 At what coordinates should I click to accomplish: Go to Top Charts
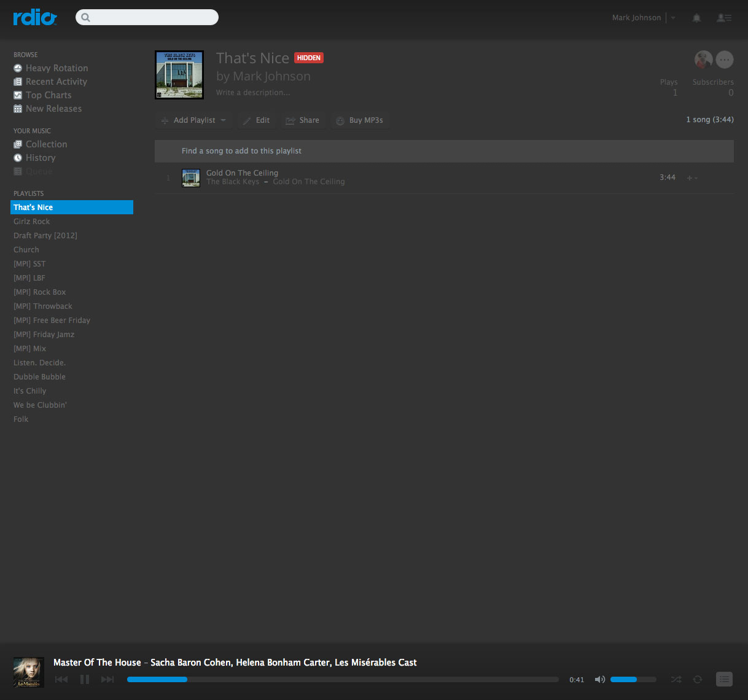tap(49, 95)
